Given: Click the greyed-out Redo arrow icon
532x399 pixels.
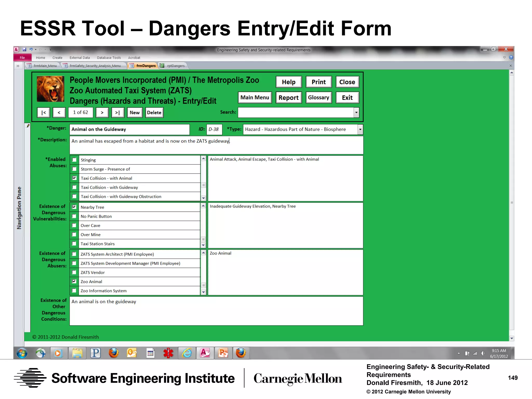Looking at the screenshot, I should click(x=41, y=49).
